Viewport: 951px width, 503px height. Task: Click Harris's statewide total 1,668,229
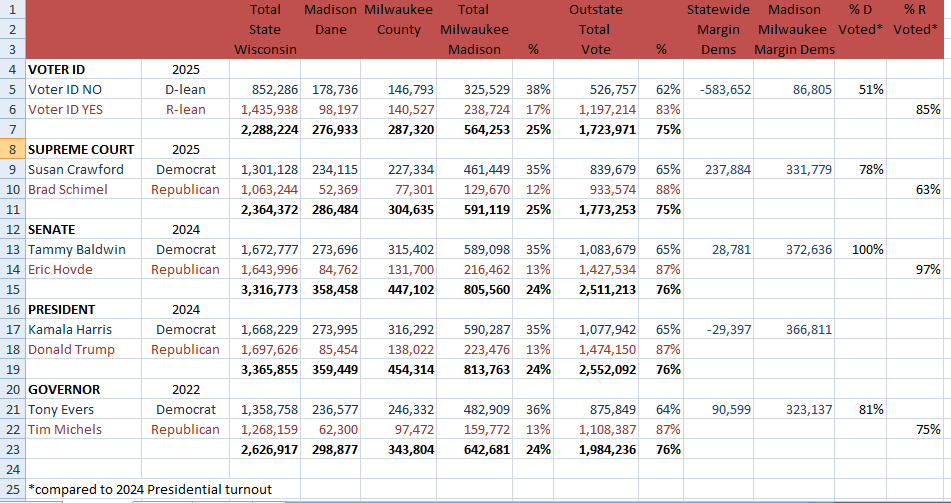click(265, 329)
